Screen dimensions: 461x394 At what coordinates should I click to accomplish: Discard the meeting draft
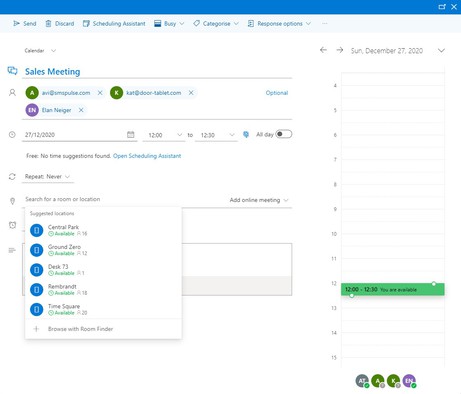(60, 24)
